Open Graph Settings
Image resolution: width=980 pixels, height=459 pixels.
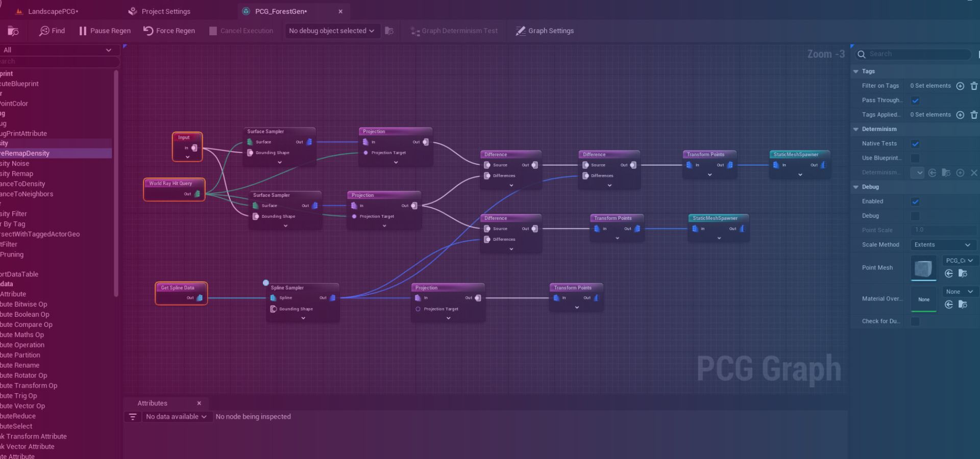pyautogui.click(x=544, y=31)
